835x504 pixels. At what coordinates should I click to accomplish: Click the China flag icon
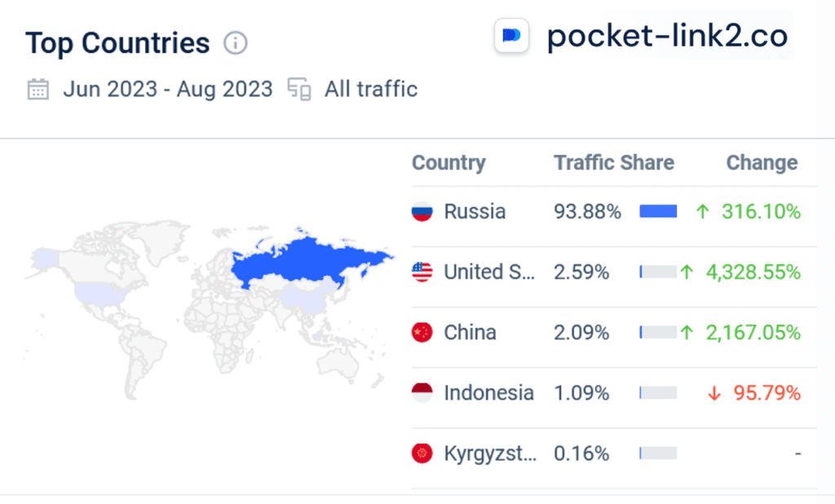(x=422, y=333)
